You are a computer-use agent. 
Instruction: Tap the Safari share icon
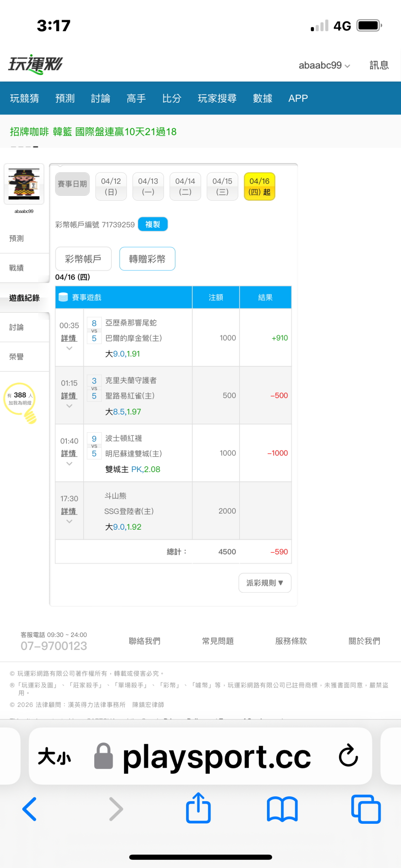(x=198, y=808)
